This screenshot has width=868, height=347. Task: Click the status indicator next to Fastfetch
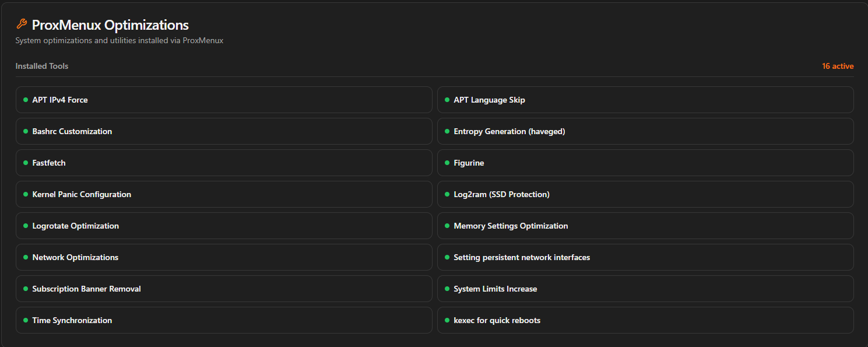(24, 163)
